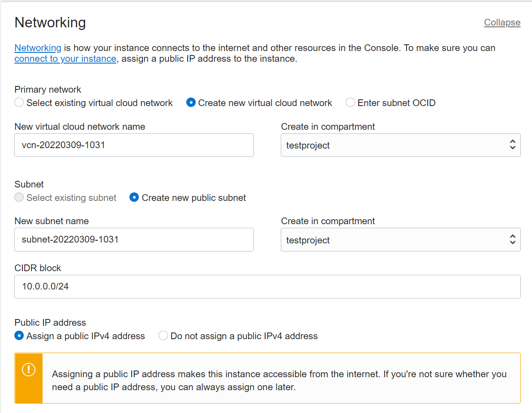This screenshot has width=532, height=413.
Task: Select the Enter subnet OCID option
Action: (x=350, y=102)
